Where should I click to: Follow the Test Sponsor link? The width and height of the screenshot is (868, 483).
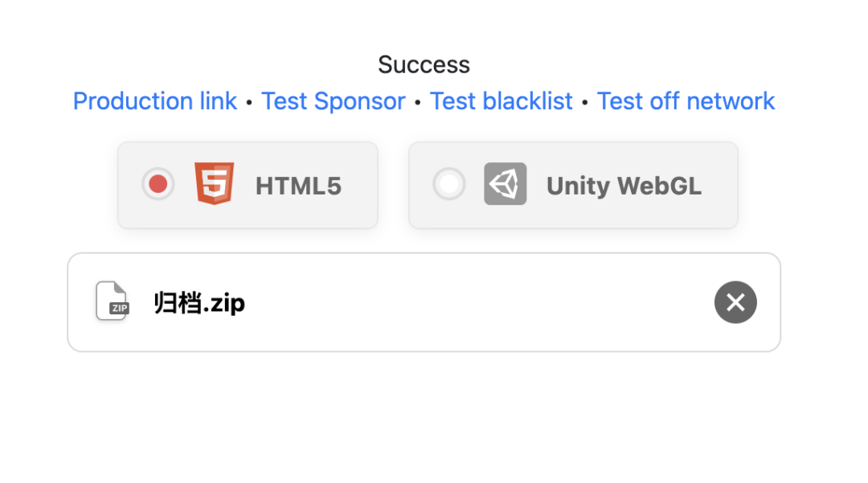click(x=334, y=101)
